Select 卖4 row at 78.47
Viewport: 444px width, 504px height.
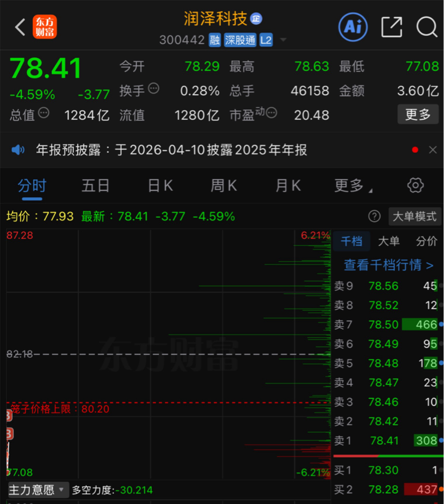[x=388, y=382]
